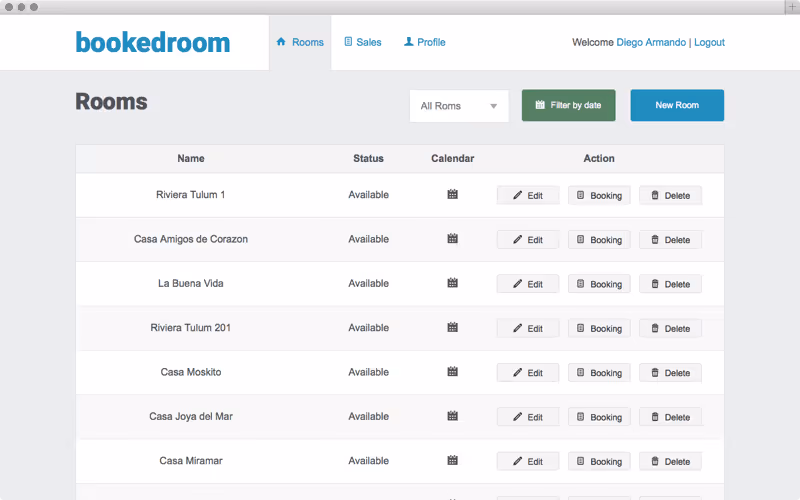The image size is (800, 500).
Task: Open Booking for La Buena Vida
Action: tap(599, 284)
